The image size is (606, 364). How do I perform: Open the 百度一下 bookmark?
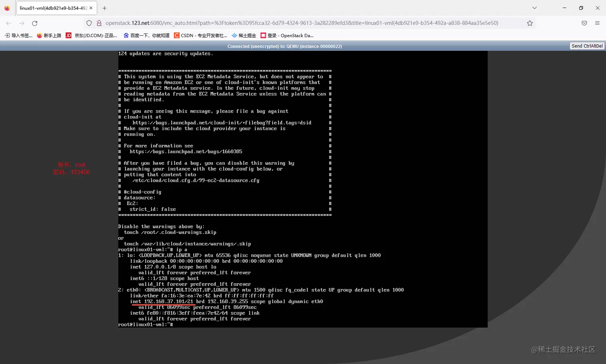(146, 36)
